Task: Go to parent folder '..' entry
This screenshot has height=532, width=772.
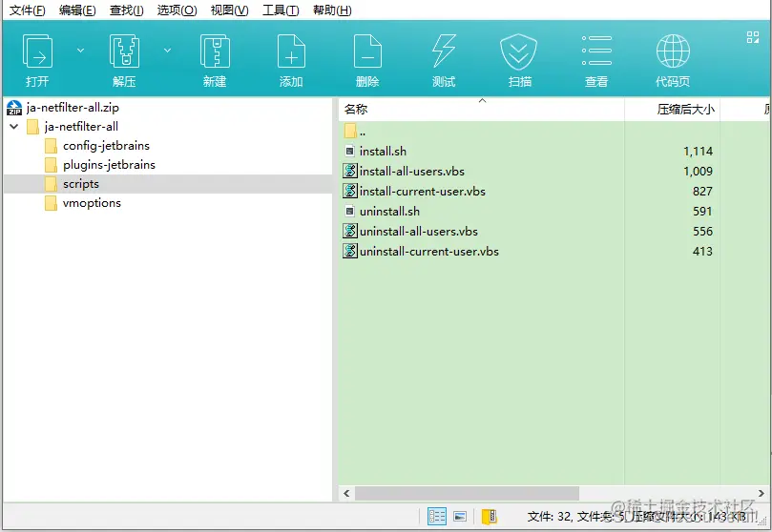Action: (x=363, y=132)
